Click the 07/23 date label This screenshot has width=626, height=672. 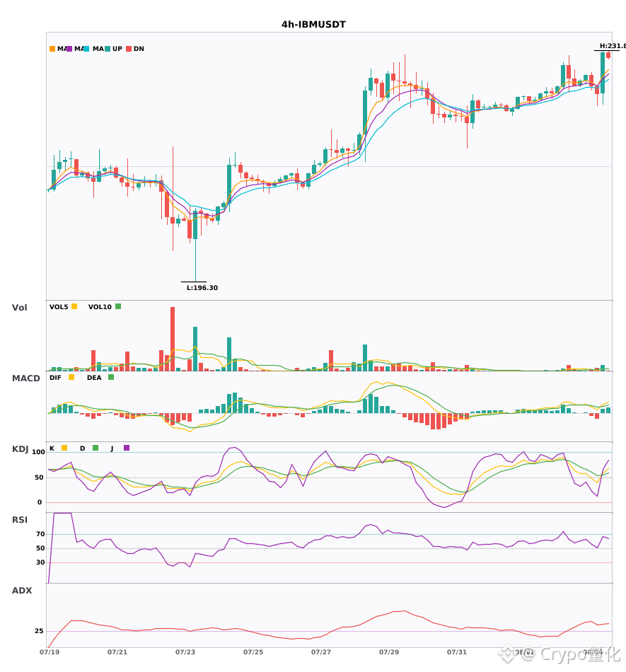coord(185,652)
